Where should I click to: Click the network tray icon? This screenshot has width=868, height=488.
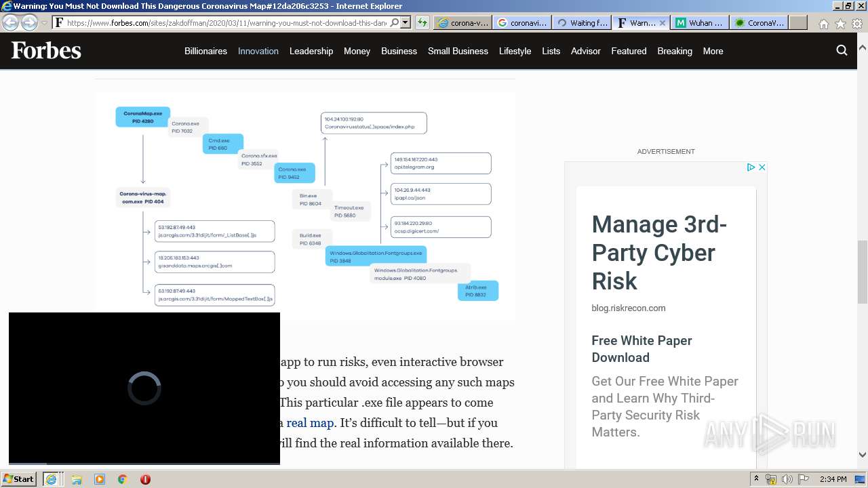click(771, 479)
